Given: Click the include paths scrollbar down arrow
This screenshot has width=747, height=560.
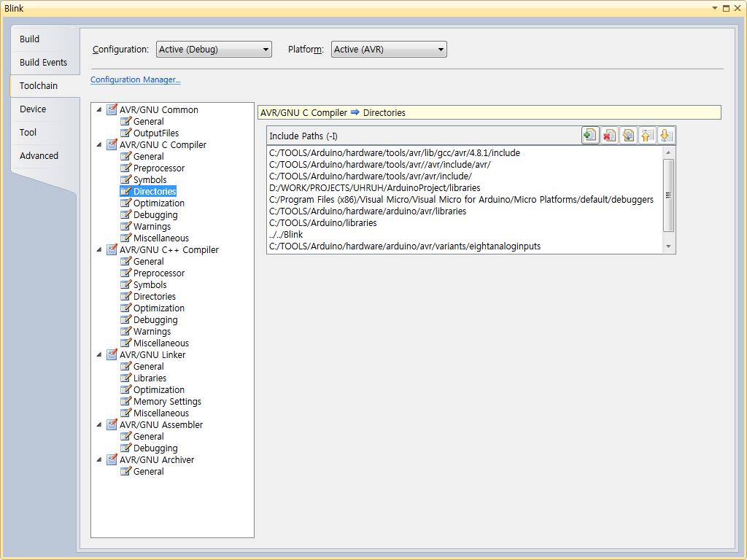Looking at the screenshot, I should coord(668,246).
